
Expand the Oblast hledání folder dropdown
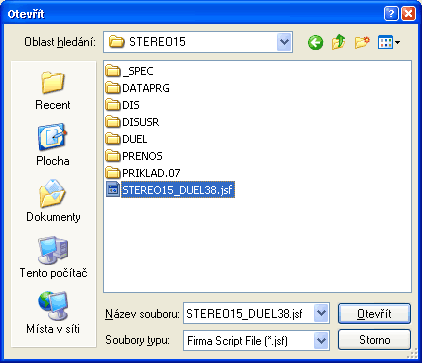[284, 42]
